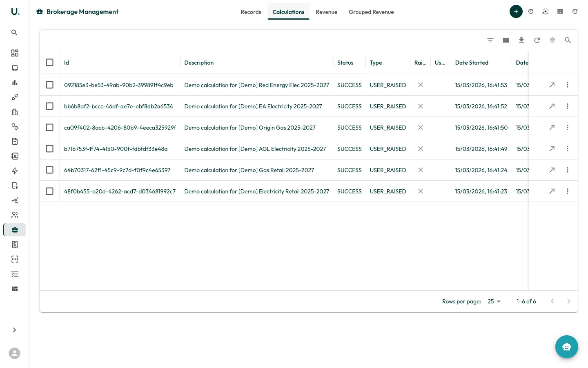Open the Origin Gas calculation arrow link
Viewport: 588px width, 368px height.
552,128
